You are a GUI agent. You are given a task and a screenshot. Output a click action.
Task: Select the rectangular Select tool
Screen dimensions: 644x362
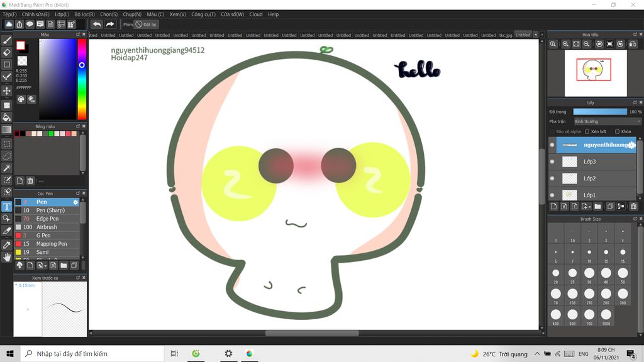6,144
